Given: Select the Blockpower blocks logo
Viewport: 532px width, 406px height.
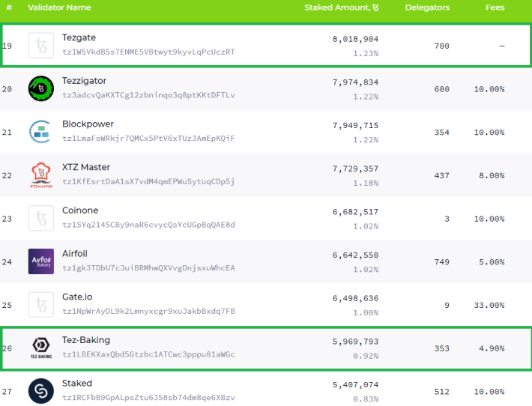Looking at the screenshot, I should pos(41,132).
